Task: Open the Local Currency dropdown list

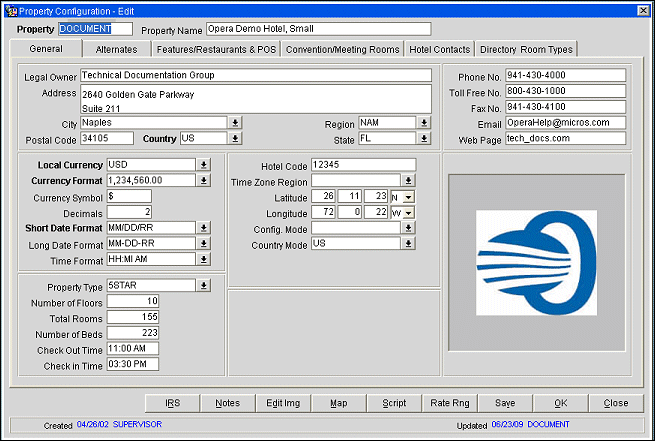Action: point(204,164)
